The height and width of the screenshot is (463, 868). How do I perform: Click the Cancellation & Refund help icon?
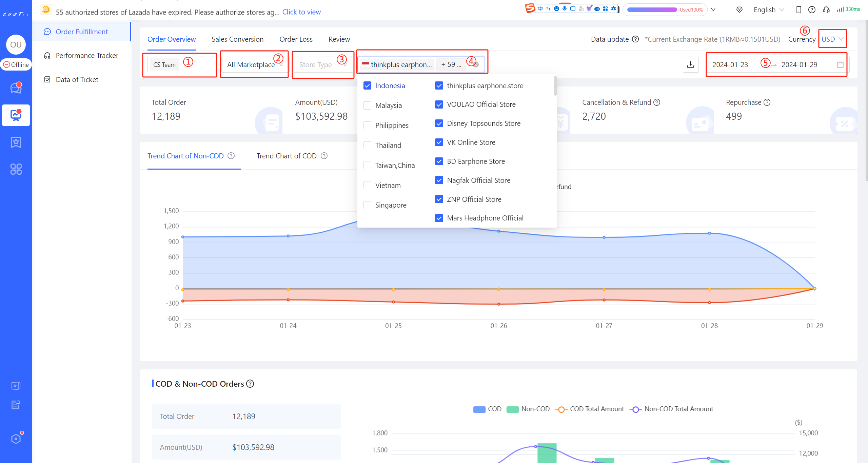tap(657, 102)
